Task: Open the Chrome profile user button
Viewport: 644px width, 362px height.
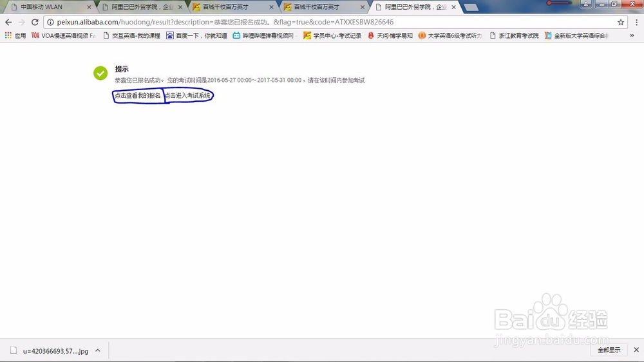Action: coord(585,4)
